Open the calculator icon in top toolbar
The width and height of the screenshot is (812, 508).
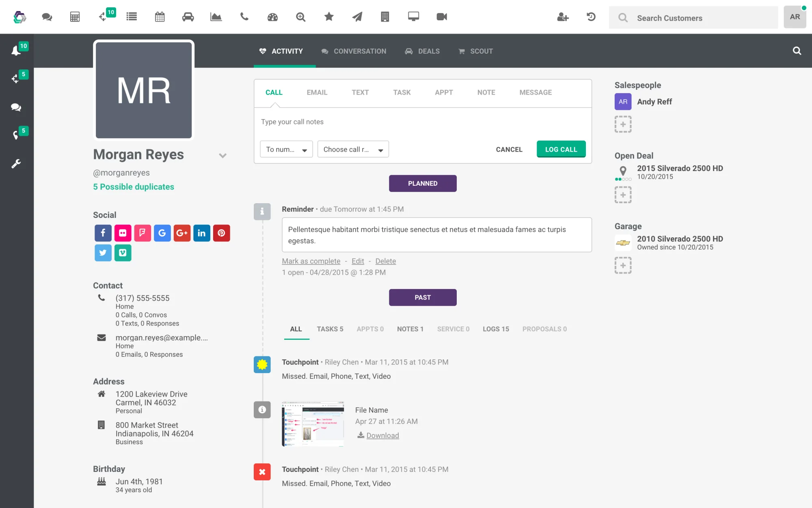(75, 17)
